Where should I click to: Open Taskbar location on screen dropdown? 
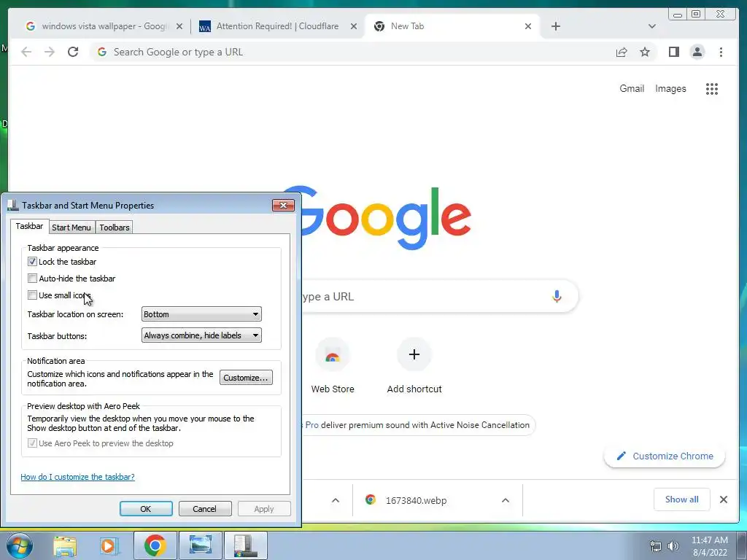click(x=201, y=314)
